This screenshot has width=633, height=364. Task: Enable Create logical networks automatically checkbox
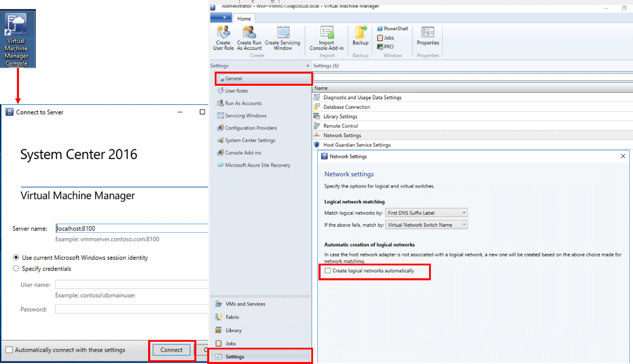[328, 271]
